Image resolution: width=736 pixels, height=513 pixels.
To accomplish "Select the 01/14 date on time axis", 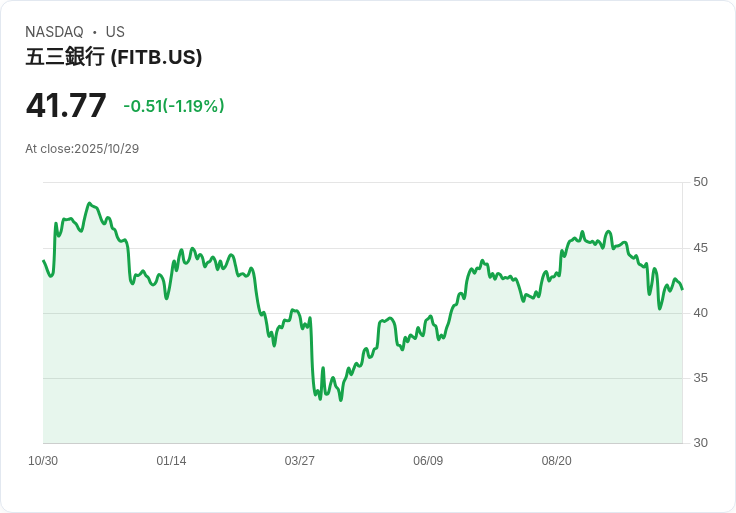I will click(171, 461).
